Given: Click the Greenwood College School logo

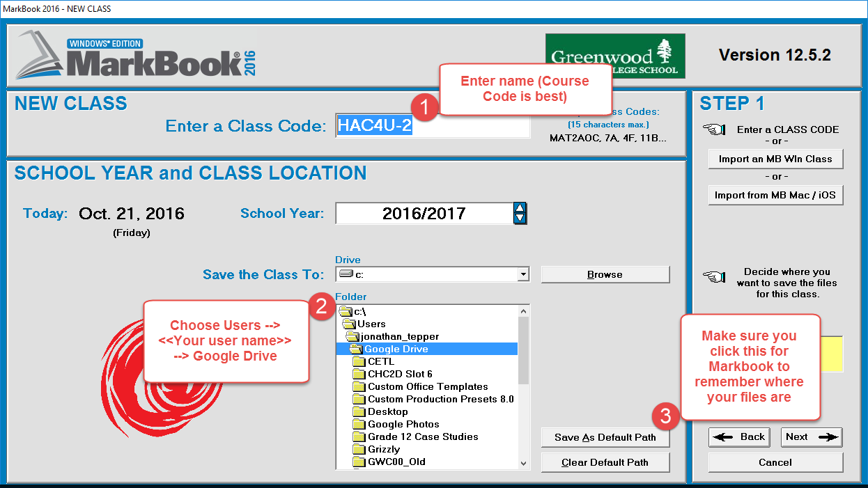Looking at the screenshot, I should pyautogui.click(x=616, y=56).
